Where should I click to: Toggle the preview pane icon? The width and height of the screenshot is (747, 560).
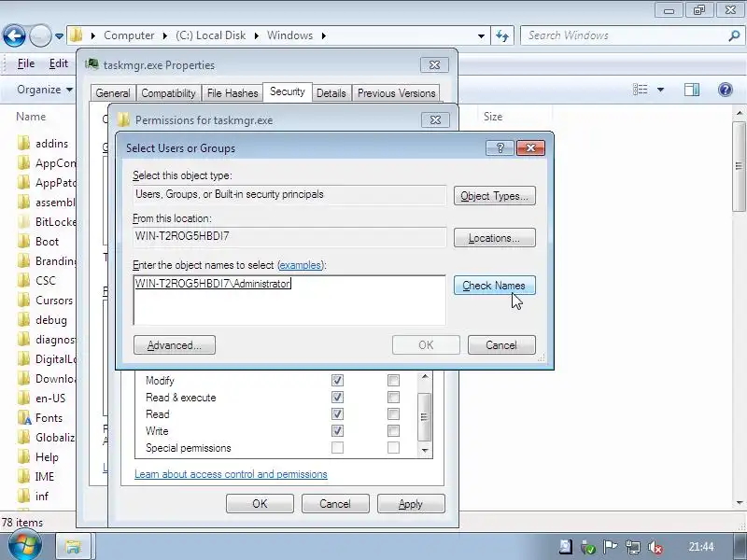point(692,90)
